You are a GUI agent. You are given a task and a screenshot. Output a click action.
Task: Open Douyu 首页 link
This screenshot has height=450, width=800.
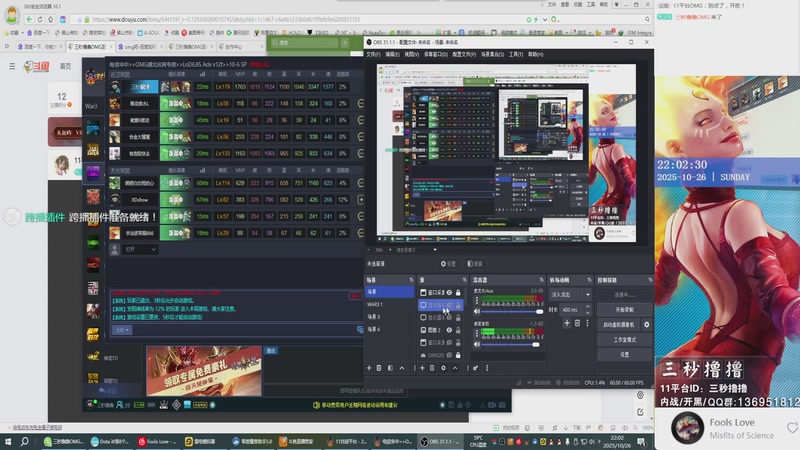[65, 66]
